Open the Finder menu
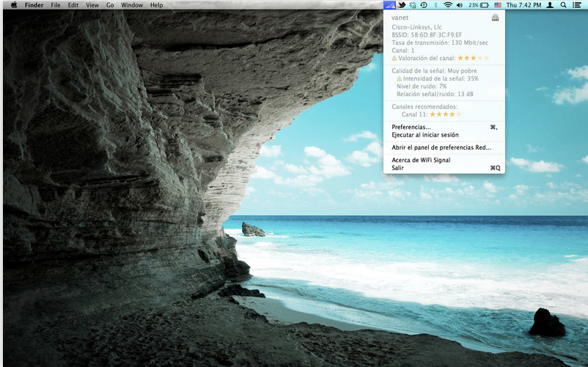The image size is (588, 367). [x=34, y=5]
